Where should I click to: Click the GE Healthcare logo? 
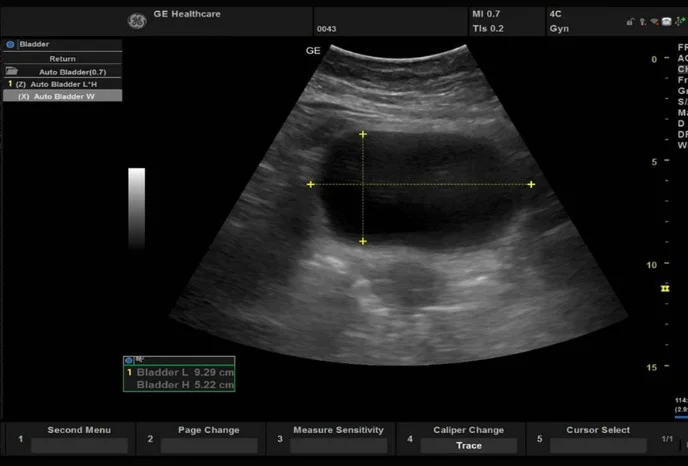click(136, 20)
